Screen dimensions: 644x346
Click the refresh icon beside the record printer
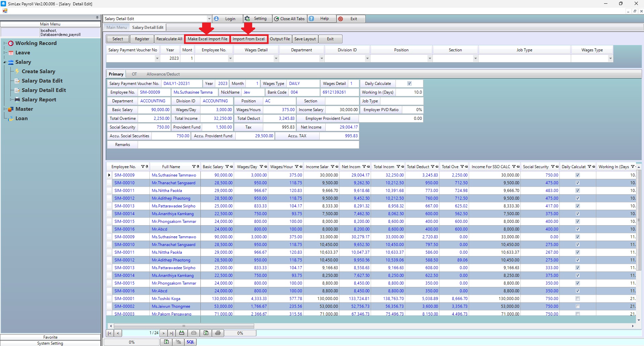pos(206,333)
